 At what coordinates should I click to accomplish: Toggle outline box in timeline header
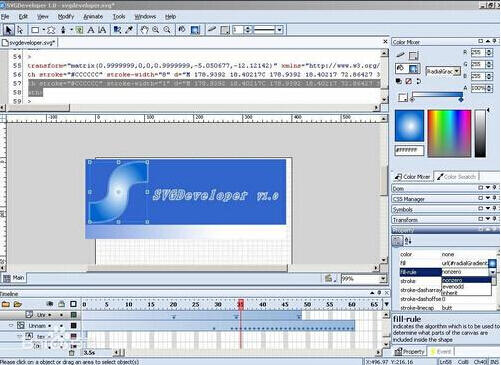(x=73, y=304)
